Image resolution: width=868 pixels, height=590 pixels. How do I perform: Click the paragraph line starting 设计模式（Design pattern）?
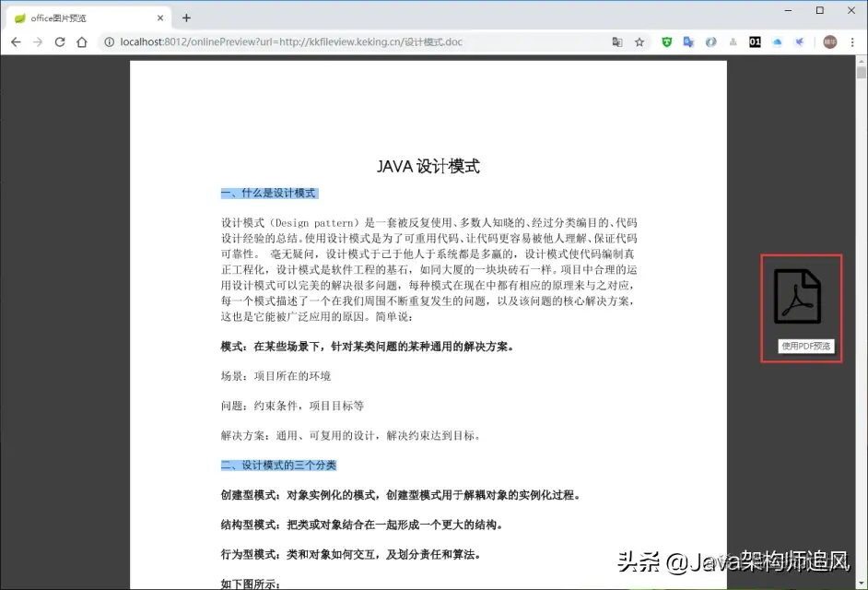429,223
